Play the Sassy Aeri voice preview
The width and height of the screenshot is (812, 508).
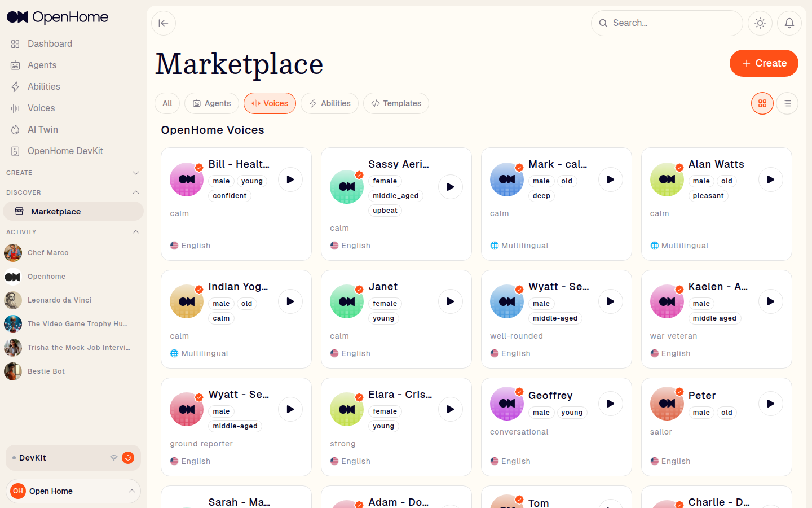[x=451, y=187]
